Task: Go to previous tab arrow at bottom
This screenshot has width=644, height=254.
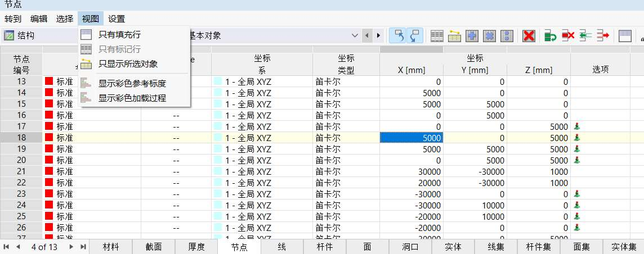Action: [18, 247]
